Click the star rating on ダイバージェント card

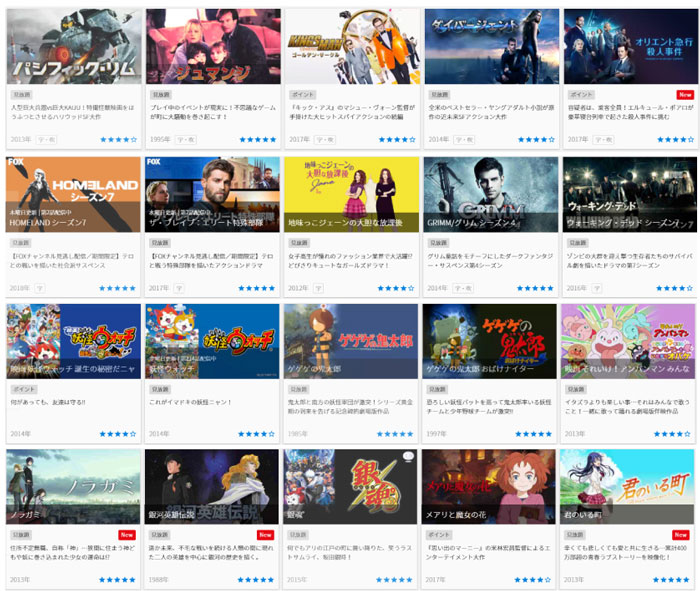536,140
